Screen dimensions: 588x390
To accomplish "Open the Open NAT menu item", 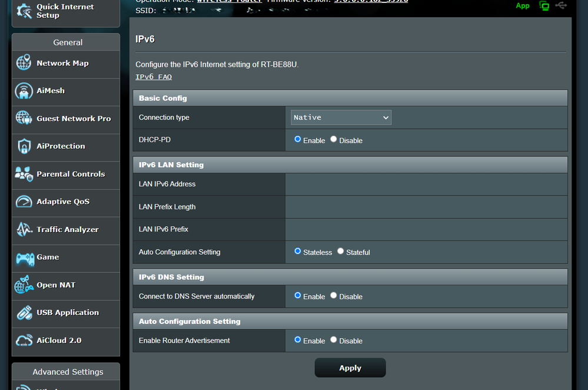I will pyautogui.click(x=55, y=285).
